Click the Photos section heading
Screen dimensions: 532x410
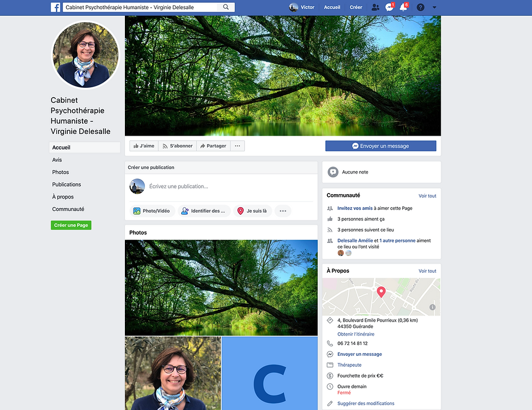coord(138,233)
